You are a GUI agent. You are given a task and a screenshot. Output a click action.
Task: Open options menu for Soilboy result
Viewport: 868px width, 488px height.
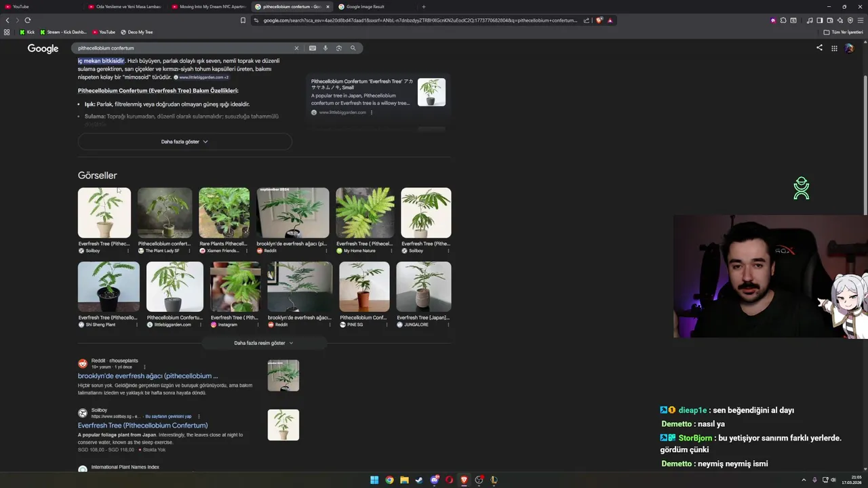(199, 416)
